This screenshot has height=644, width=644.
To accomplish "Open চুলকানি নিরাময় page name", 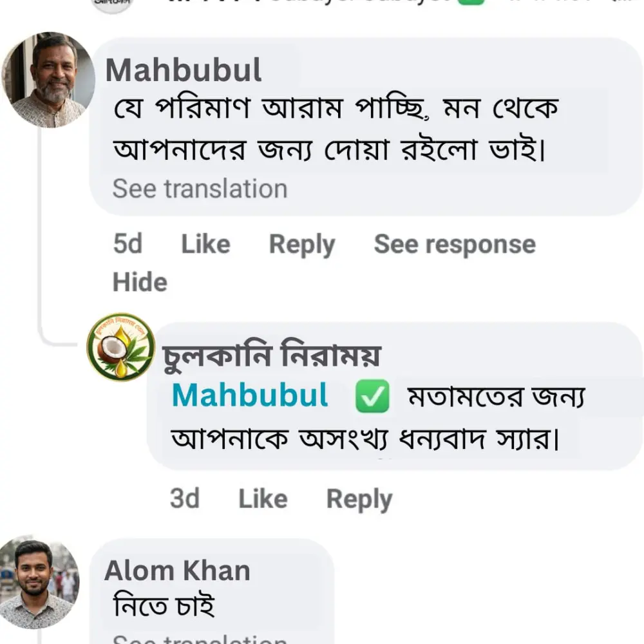I will point(271,355).
